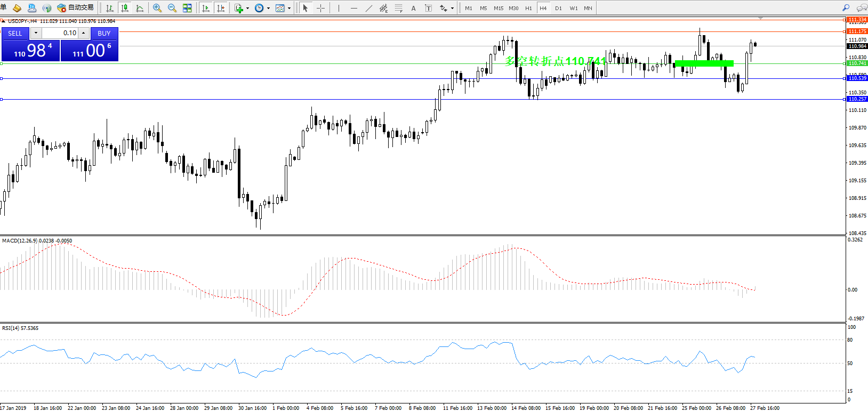Open the chart templates dropdown arrow
The image size is (868, 412).
tap(289, 8)
